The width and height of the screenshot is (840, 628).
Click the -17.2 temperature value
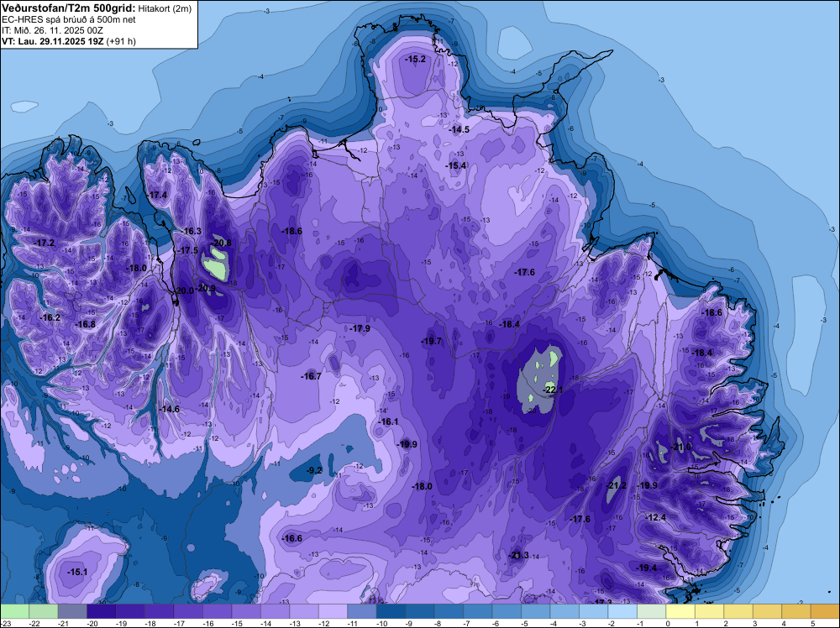tap(45, 243)
